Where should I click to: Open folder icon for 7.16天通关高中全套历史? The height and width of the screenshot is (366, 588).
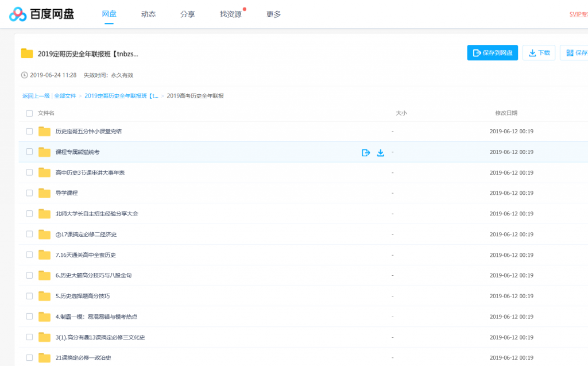tap(45, 255)
